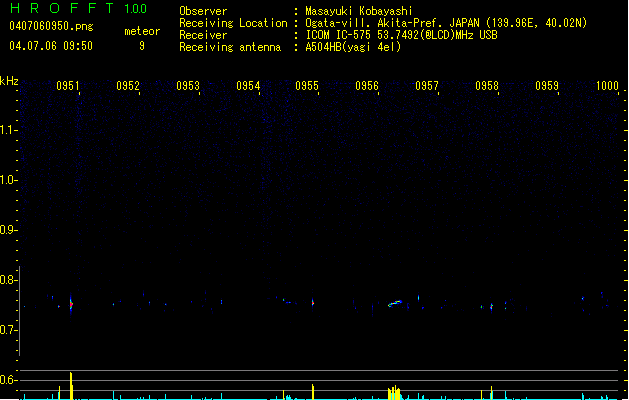Screen dimensions: 629x400
Task: Click the A504HB(yagi 4el) antenna text
Action: coord(353,47)
